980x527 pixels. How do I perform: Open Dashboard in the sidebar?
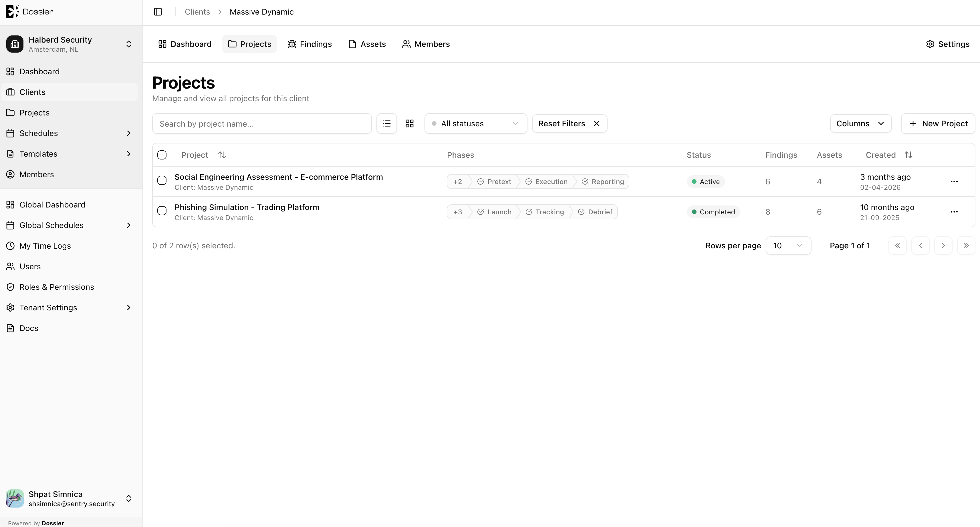coord(69,71)
